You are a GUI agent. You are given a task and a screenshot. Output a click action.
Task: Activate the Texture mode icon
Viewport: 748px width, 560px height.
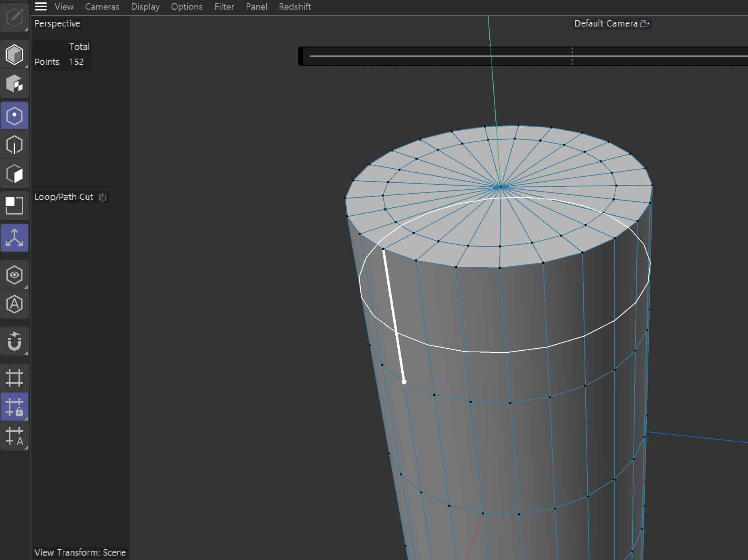[x=14, y=84]
